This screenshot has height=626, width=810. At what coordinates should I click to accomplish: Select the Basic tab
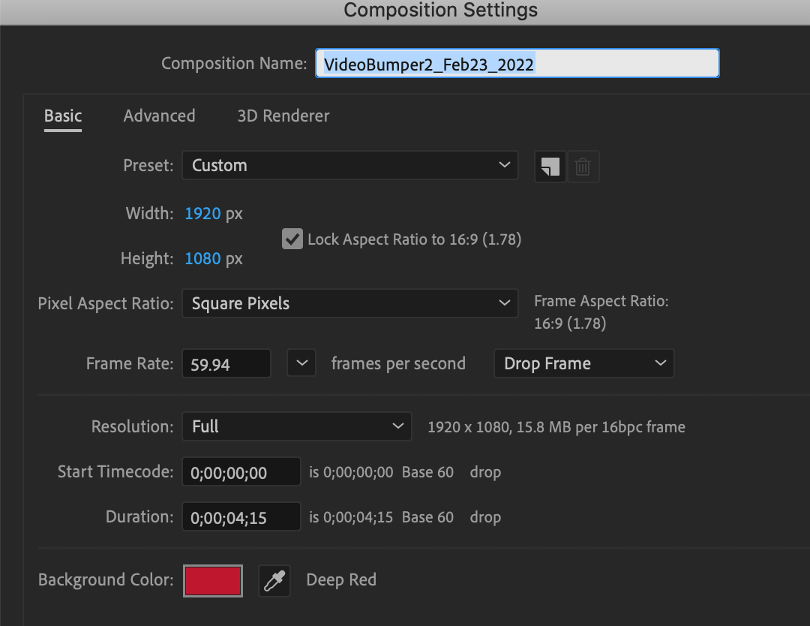[62, 116]
